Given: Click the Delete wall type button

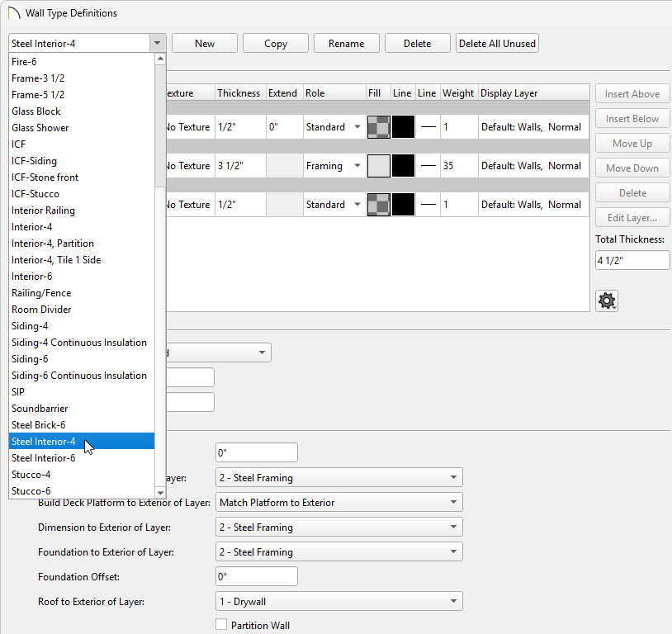Looking at the screenshot, I should 418,43.
